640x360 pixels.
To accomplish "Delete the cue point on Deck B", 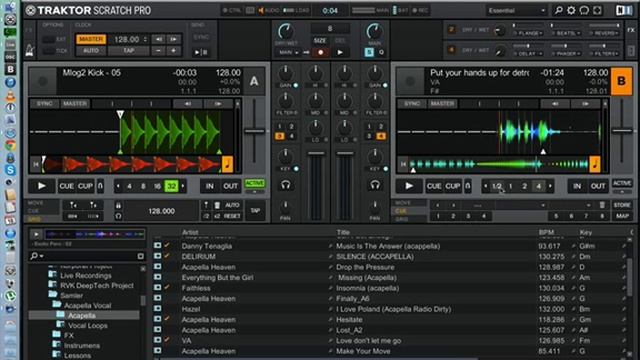I will click(602, 205).
